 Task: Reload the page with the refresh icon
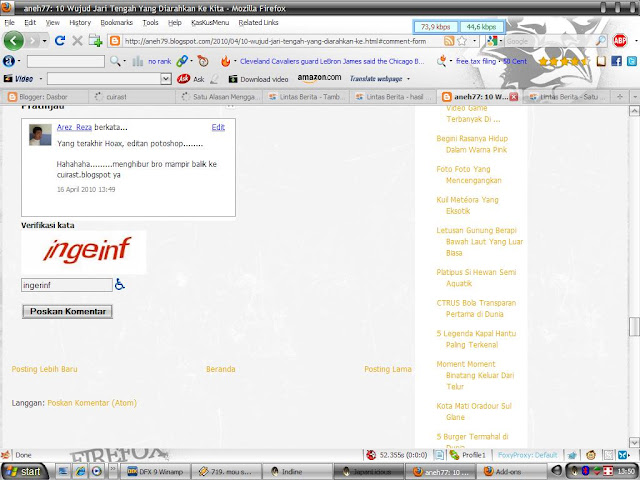tap(60, 40)
